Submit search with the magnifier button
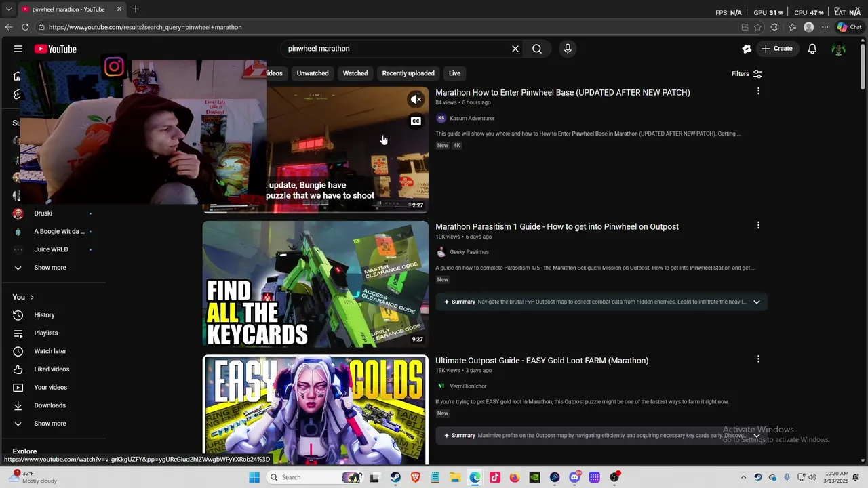The height and width of the screenshot is (488, 868). tap(537, 49)
